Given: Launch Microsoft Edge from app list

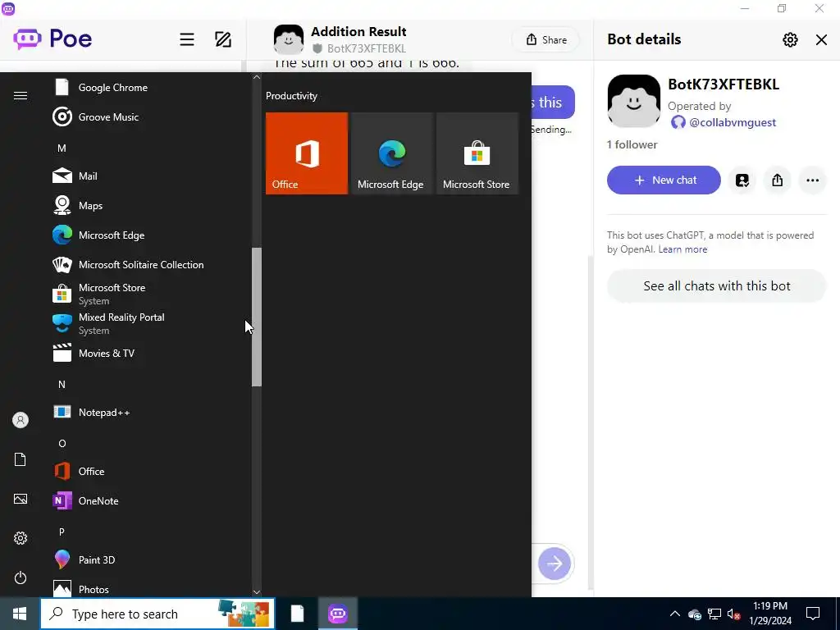Looking at the screenshot, I should (x=149, y=235).
